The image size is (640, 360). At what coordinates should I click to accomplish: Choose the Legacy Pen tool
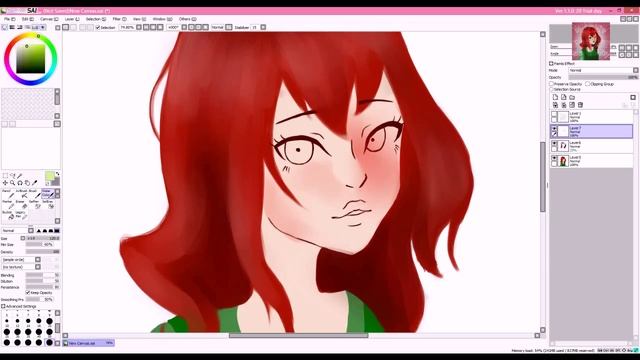click(21, 215)
